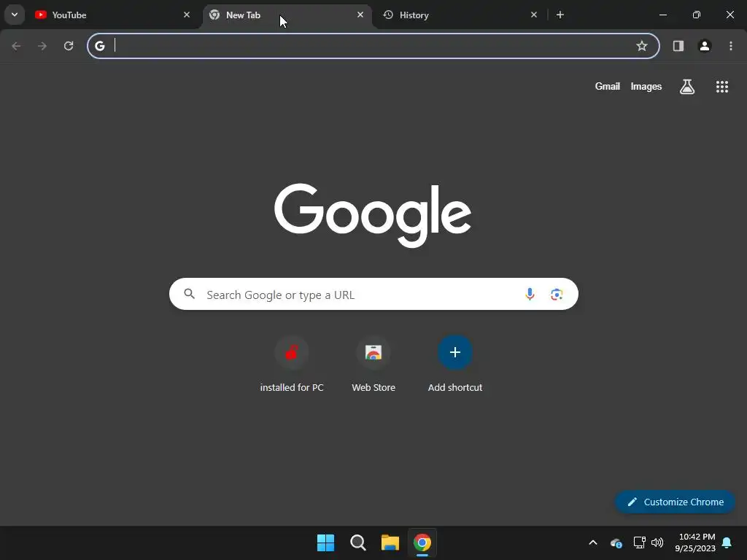Open the Windows Start menu
Viewport: 747px width, 560px height.
pyautogui.click(x=326, y=542)
